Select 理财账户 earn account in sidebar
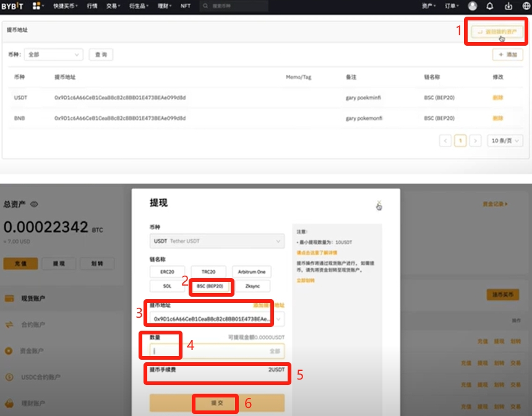This screenshot has height=416, width=532. 33,403
